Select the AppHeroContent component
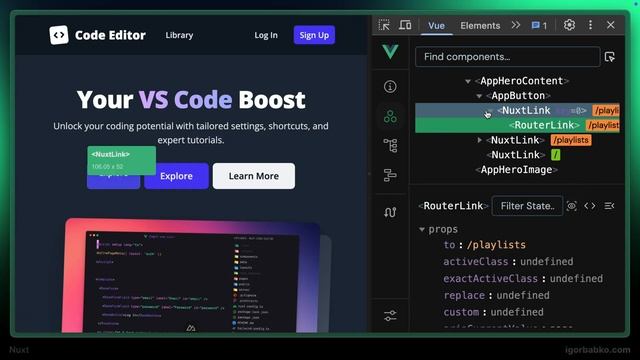Screen dimensions: 640x360 (x=522, y=81)
